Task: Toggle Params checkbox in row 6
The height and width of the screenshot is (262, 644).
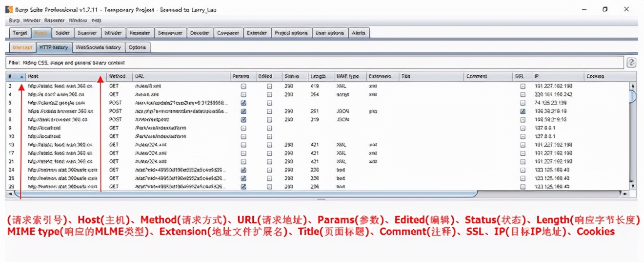Action: coord(243,111)
